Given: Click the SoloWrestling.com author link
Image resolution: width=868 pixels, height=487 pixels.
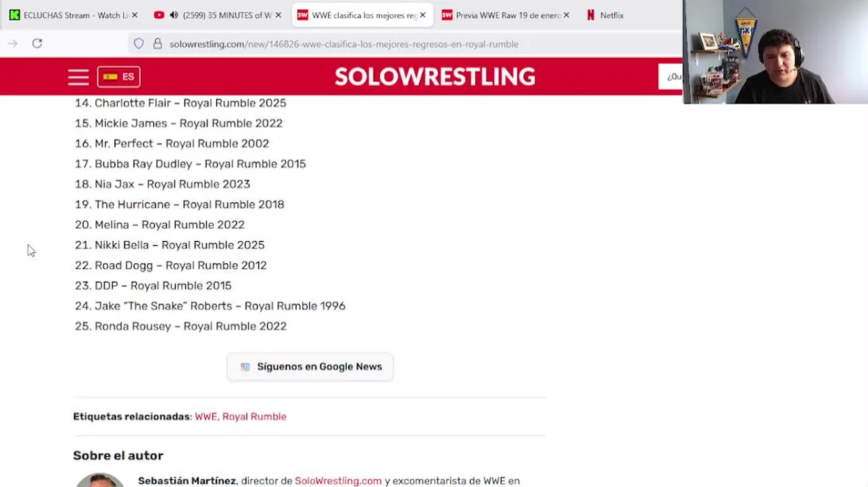Looking at the screenshot, I should 338,481.
